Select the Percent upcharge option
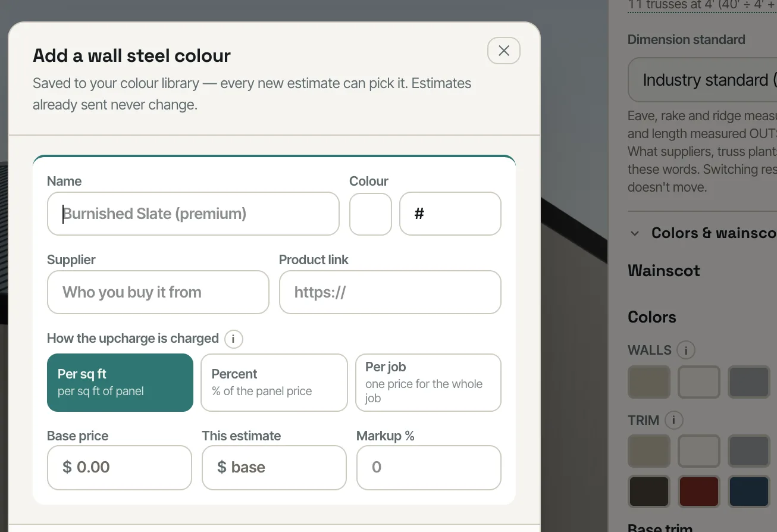 point(274,383)
